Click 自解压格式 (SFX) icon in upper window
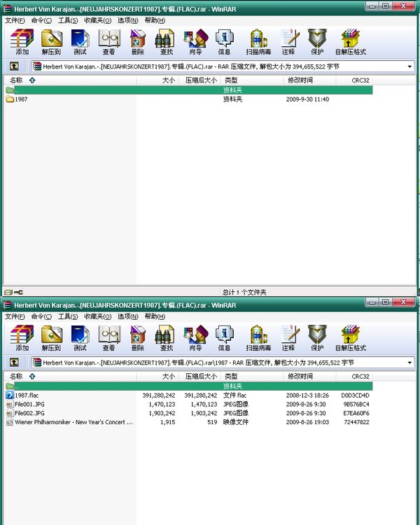 coord(350,42)
